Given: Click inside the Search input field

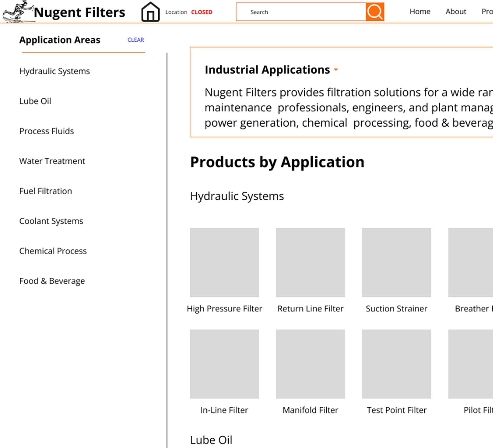Looking at the screenshot, I should coord(301,12).
